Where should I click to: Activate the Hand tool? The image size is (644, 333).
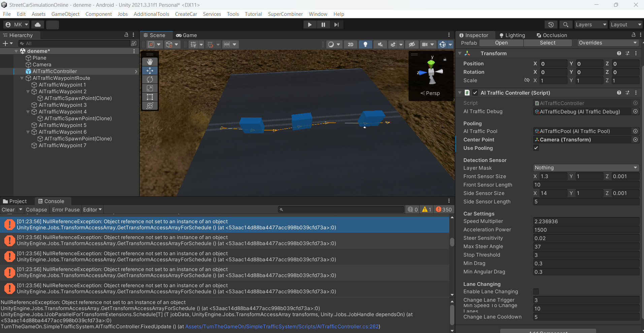pyautogui.click(x=150, y=62)
